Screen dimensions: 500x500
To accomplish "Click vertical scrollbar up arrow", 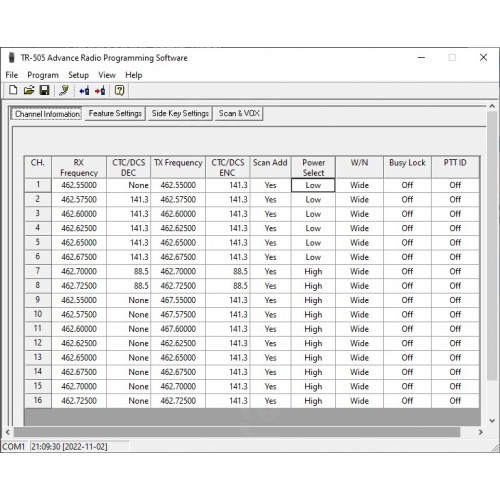I will point(492,106).
